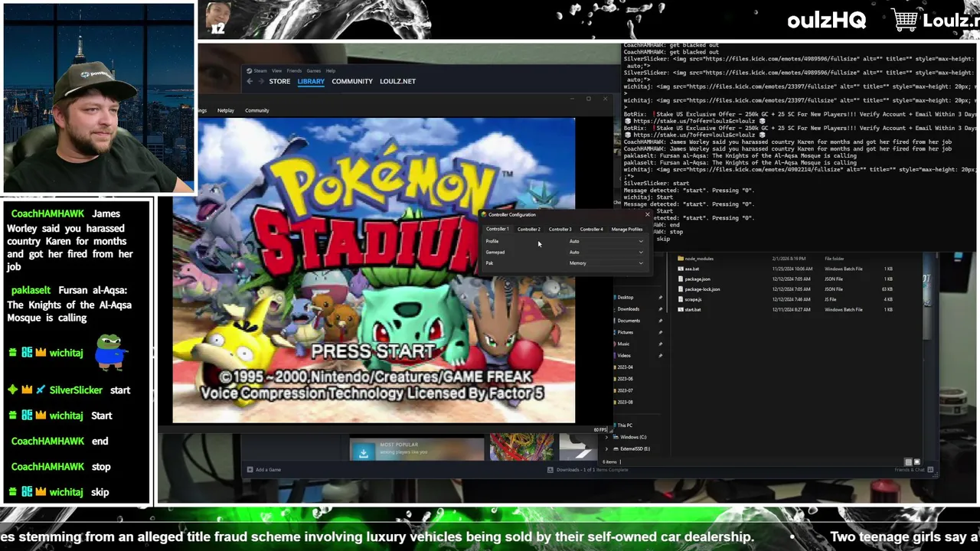
Task: Open the 2023-04 folder in sidebar
Action: tap(625, 367)
